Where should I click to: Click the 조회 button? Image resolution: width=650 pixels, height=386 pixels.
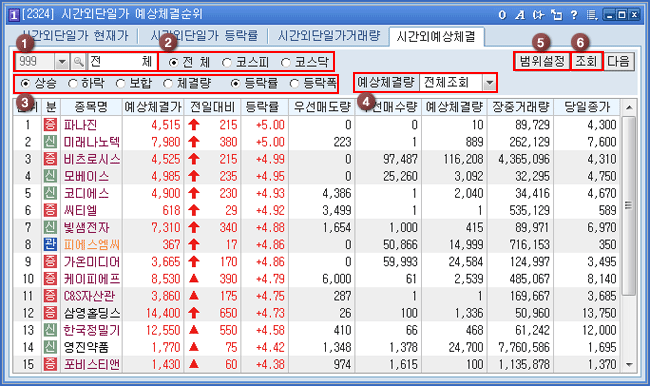pyautogui.click(x=586, y=61)
